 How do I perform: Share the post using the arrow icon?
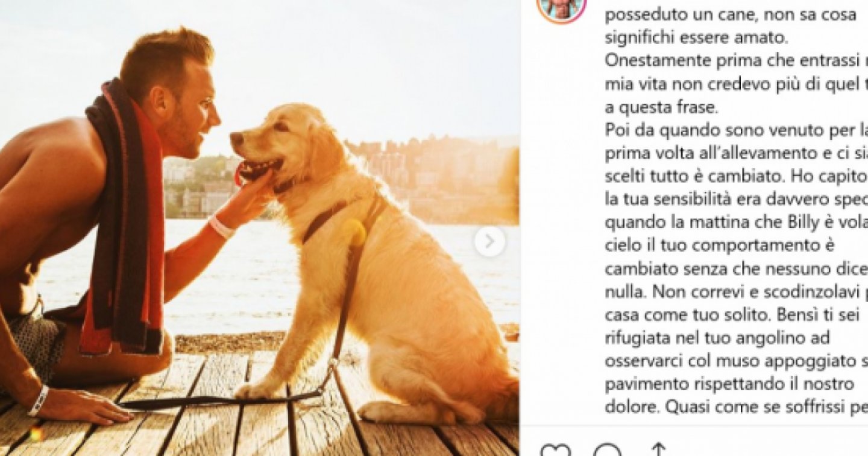pyautogui.click(x=658, y=450)
